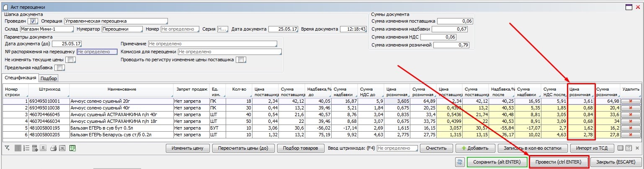The image size is (644, 169).
Task: Open the Нумератор combo box
Action: (122, 29)
